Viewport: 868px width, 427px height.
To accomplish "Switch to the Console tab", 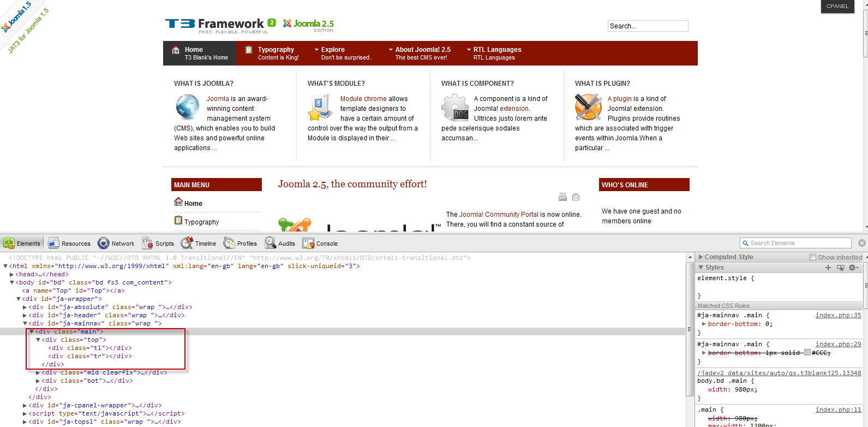I will pos(320,243).
